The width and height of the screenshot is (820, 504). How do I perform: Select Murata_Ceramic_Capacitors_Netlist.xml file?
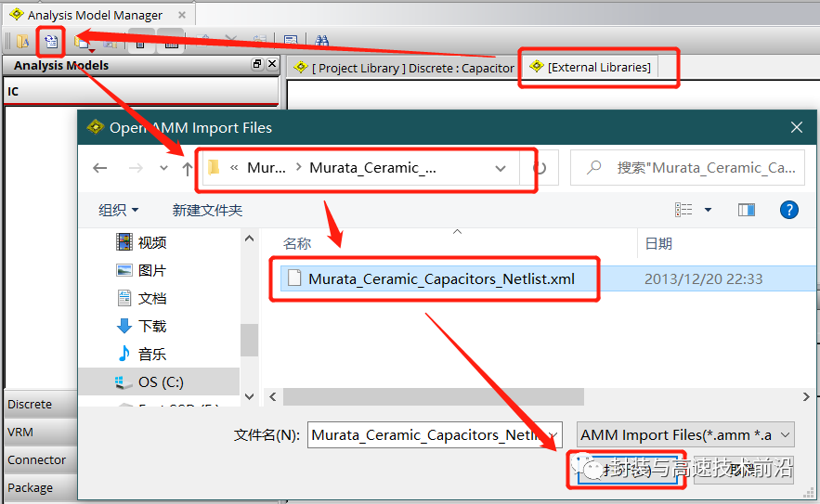[x=441, y=279]
